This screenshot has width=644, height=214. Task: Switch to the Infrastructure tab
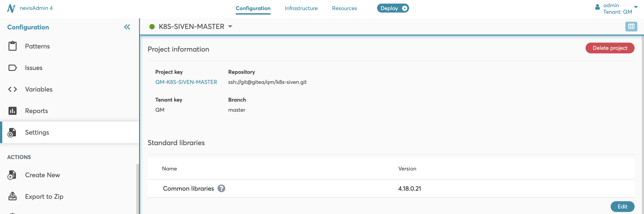click(x=301, y=8)
